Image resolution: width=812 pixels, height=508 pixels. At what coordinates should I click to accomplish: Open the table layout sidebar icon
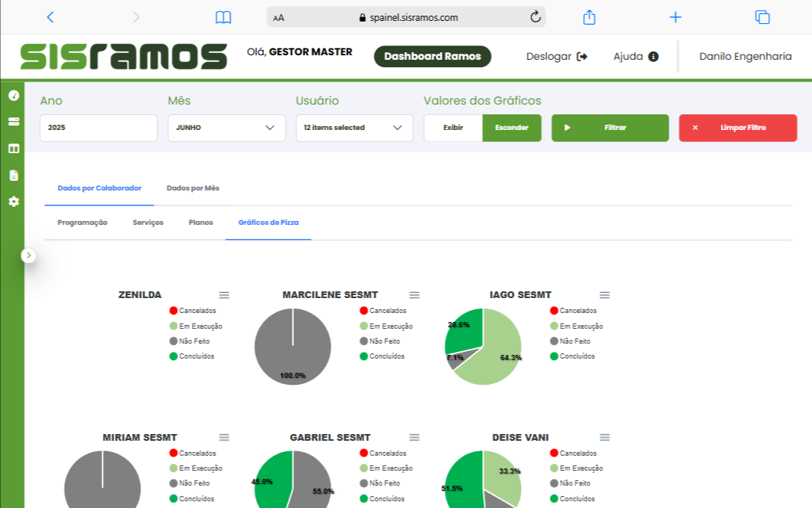(13, 149)
